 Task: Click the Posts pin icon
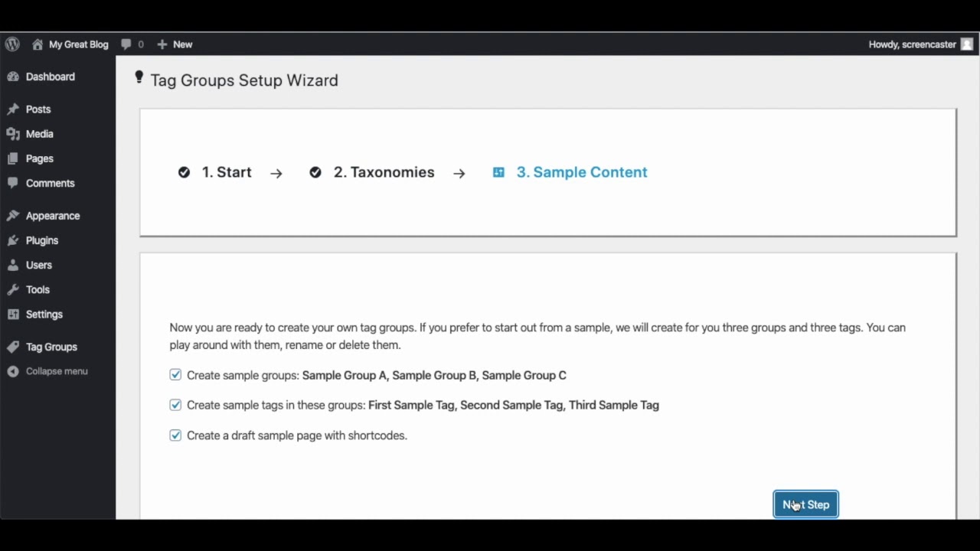[13, 109]
